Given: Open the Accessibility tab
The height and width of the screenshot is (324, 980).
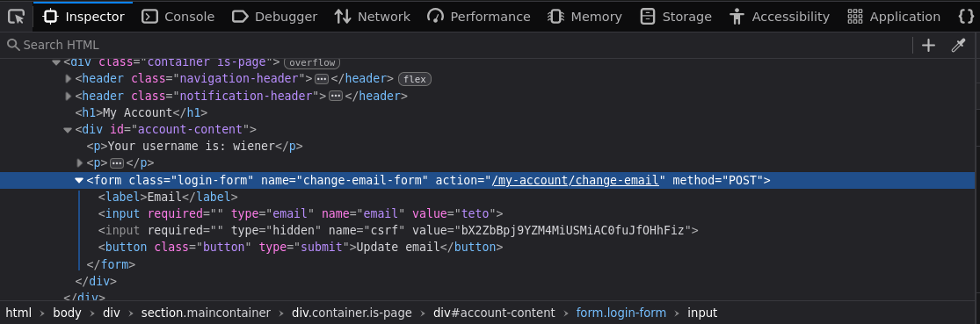Looking at the screenshot, I should click(780, 17).
